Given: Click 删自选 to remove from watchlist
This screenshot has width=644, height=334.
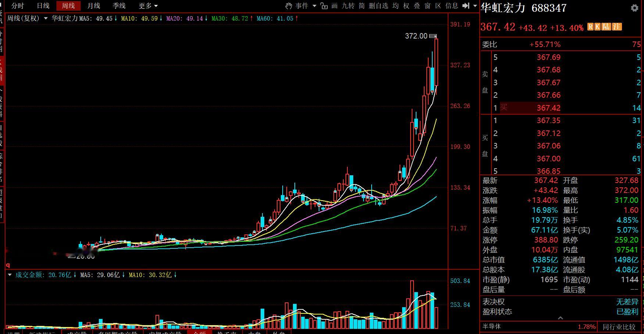Looking at the screenshot, I should pos(379,6).
